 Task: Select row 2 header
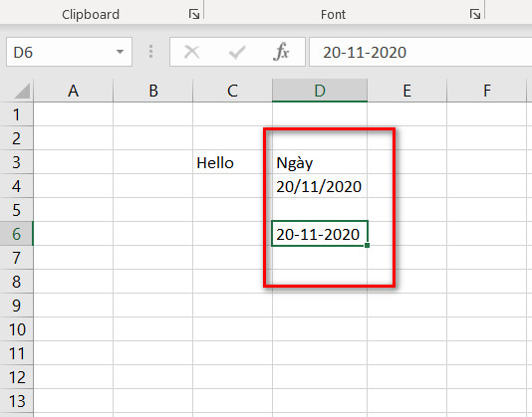coord(16,138)
